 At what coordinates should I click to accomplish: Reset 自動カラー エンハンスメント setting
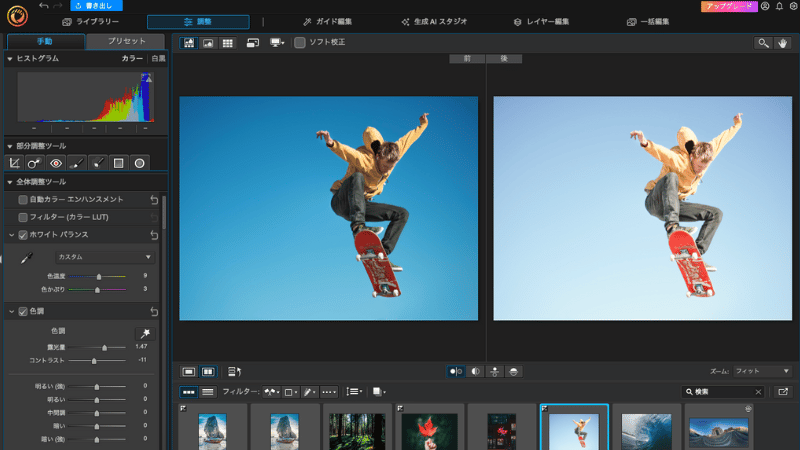coord(154,199)
